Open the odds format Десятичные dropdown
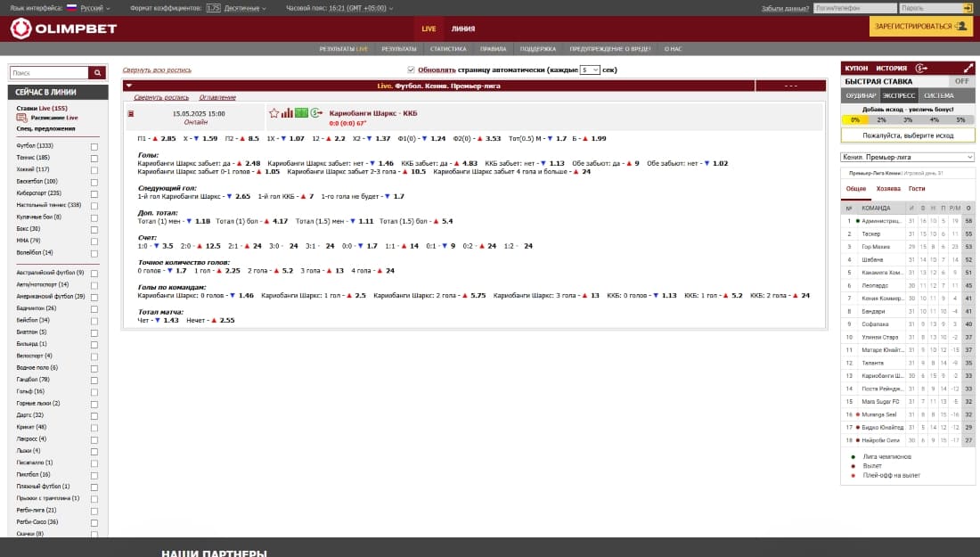This screenshot has width=980, height=557. click(245, 8)
